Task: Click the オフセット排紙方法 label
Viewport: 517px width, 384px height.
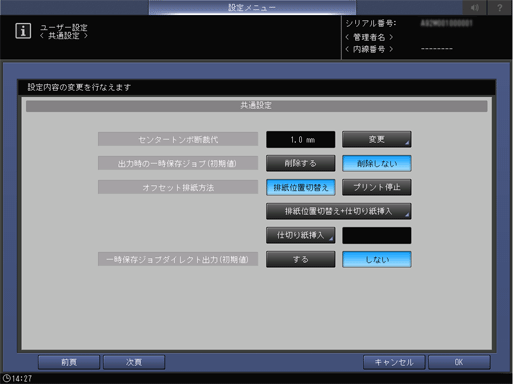Action: (178, 187)
